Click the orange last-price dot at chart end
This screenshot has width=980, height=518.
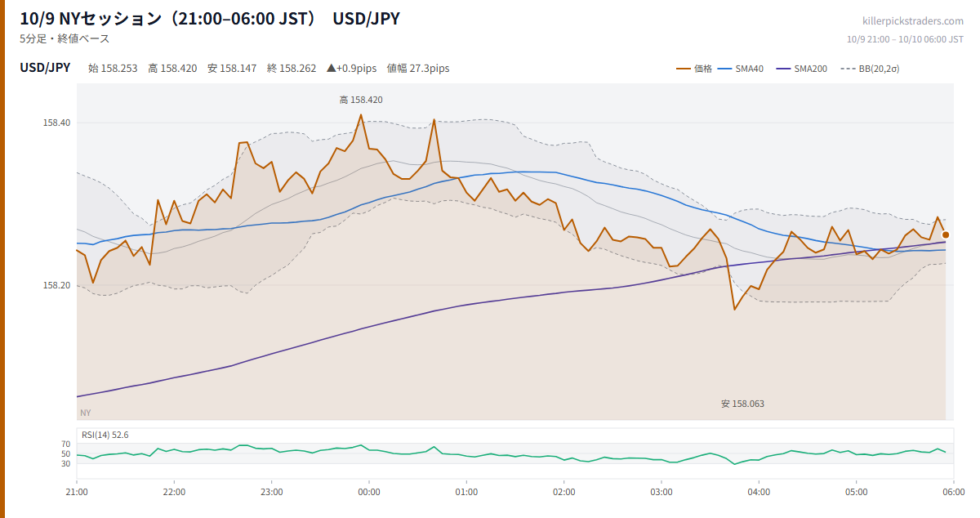pos(946,234)
